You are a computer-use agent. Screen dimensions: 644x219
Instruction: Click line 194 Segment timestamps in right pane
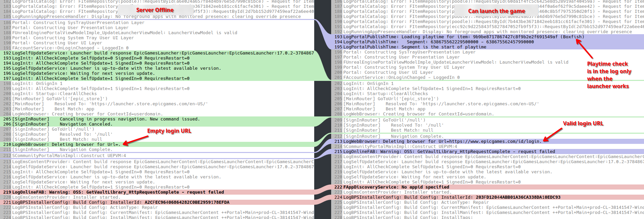tap(439, 42)
